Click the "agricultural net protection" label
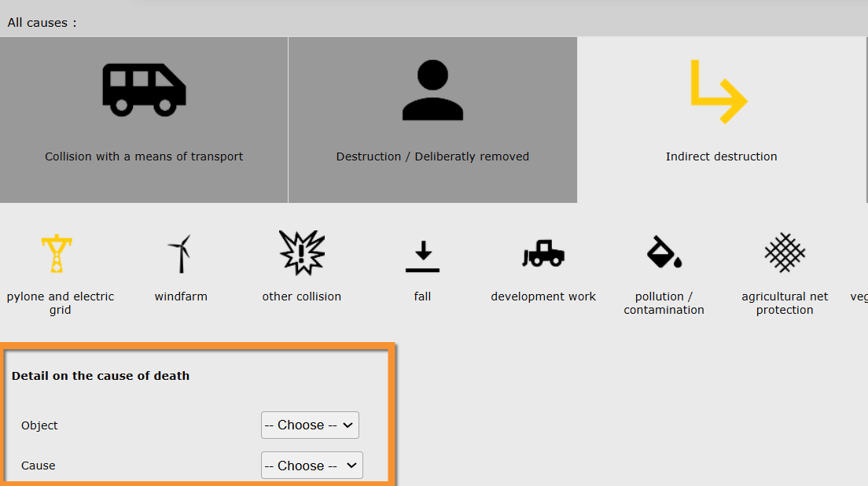Image resolution: width=868 pixels, height=486 pixels. tap(785, 303)
